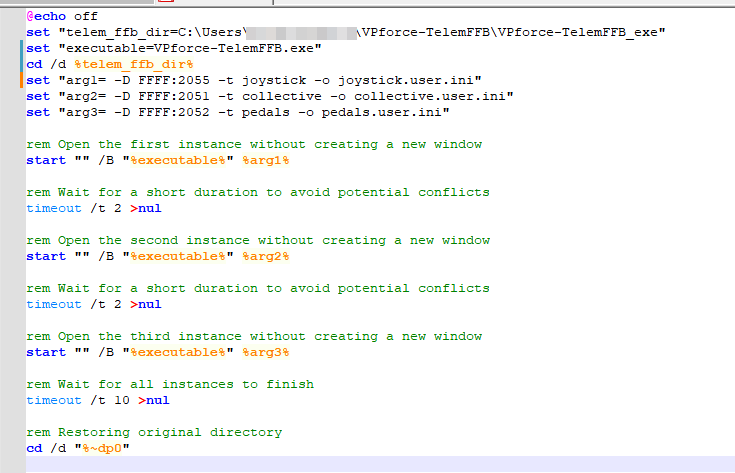Click the start line ending with %arg3%

158,353
